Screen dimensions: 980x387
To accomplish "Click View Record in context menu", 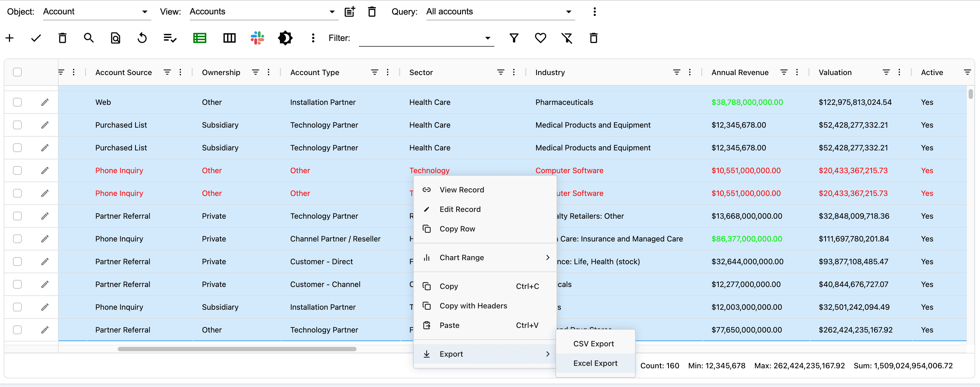I will [462, 190].
